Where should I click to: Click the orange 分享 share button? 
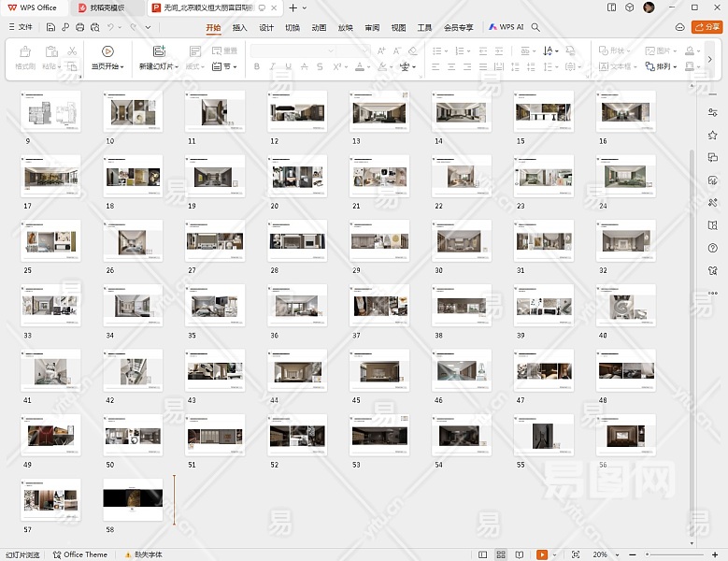coord(707,27)
